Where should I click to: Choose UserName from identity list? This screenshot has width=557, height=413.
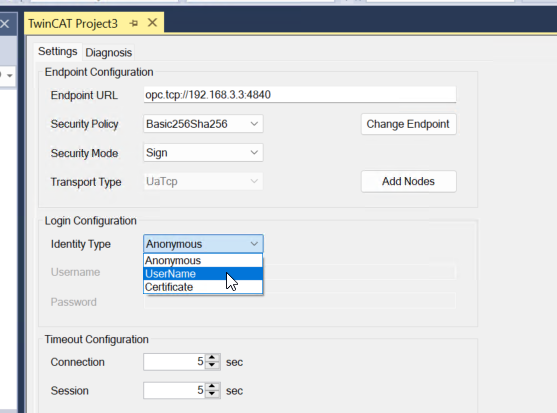click(203, 274)
